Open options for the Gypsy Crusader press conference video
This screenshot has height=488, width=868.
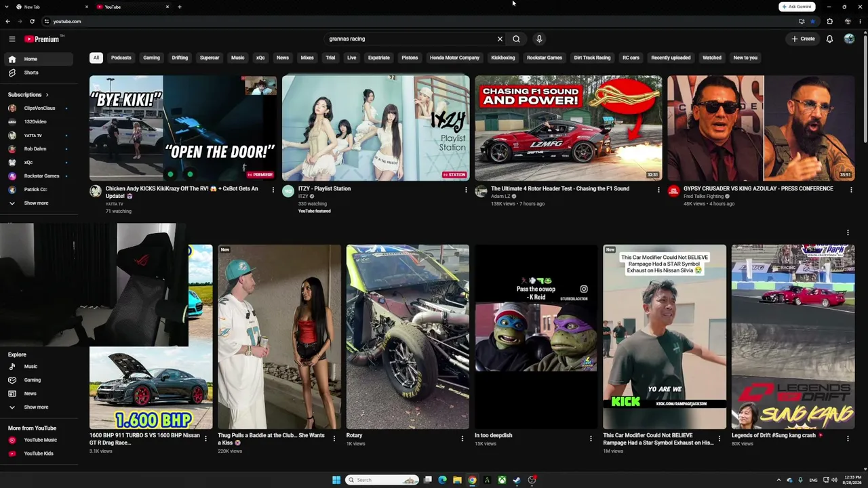pyautogui.click(x=851, y=190)
